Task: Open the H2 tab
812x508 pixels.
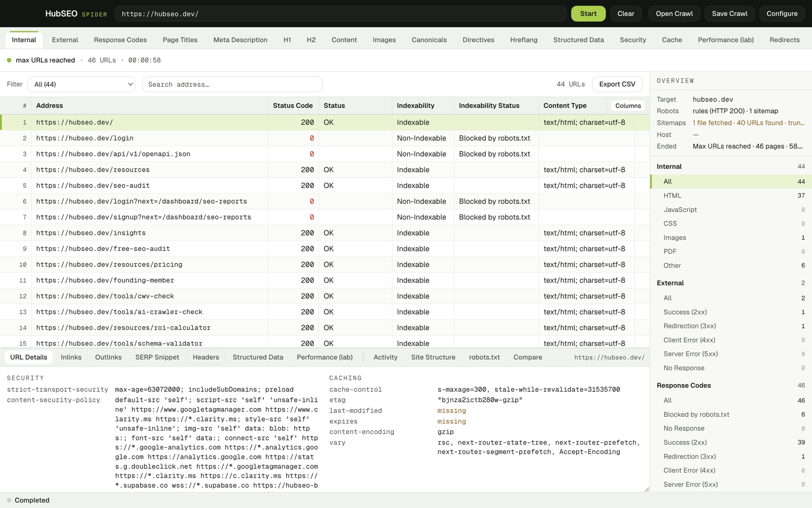Action: tap(311, 40)
